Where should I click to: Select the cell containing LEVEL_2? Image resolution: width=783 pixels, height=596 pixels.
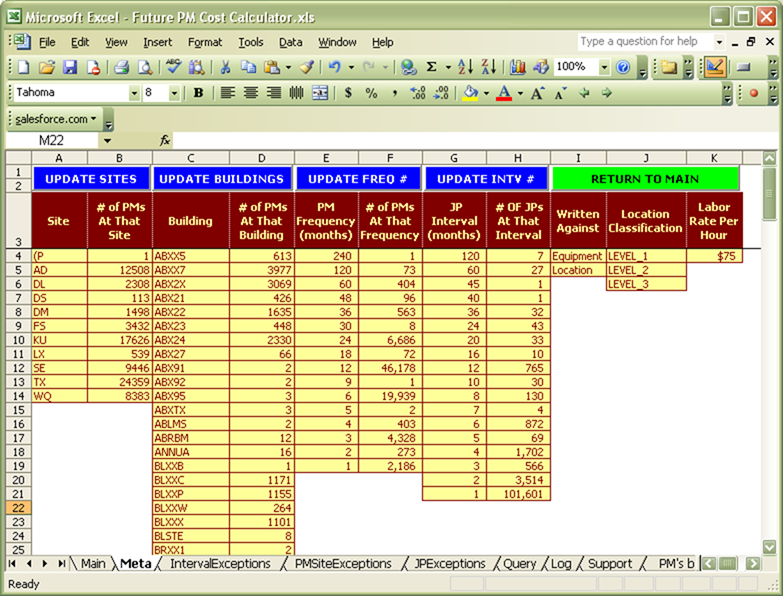coord(646,270)
